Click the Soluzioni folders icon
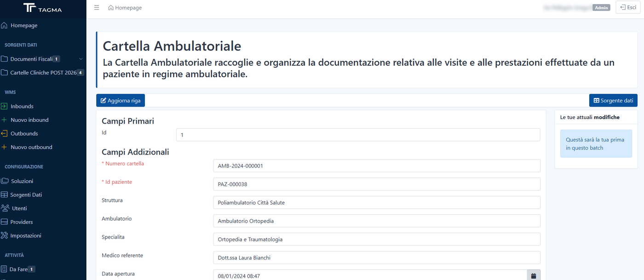 [5, 181]
